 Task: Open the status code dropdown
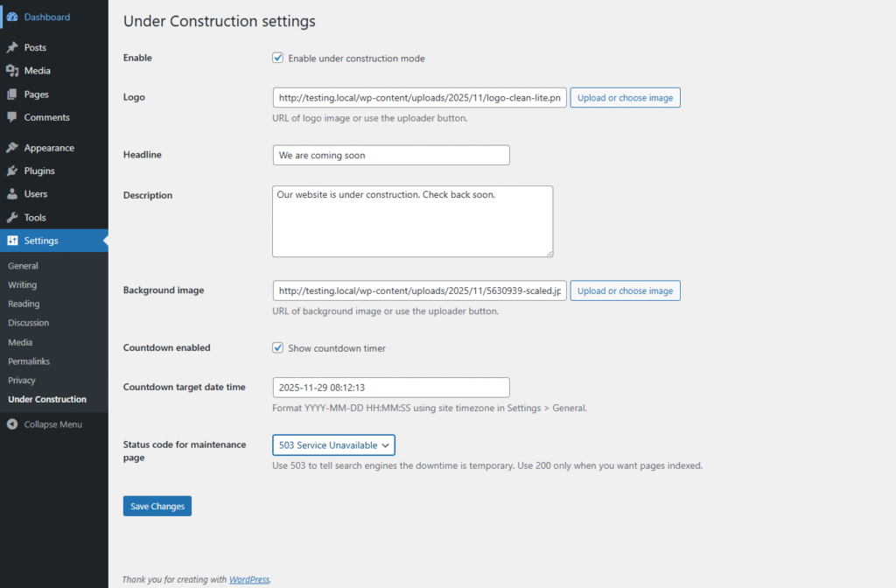coord(333,445)
